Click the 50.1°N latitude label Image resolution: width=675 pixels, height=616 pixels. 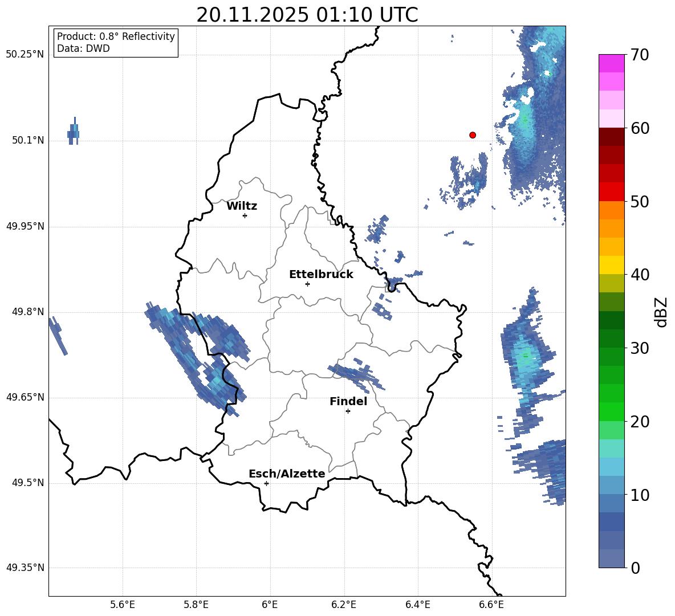28,140
